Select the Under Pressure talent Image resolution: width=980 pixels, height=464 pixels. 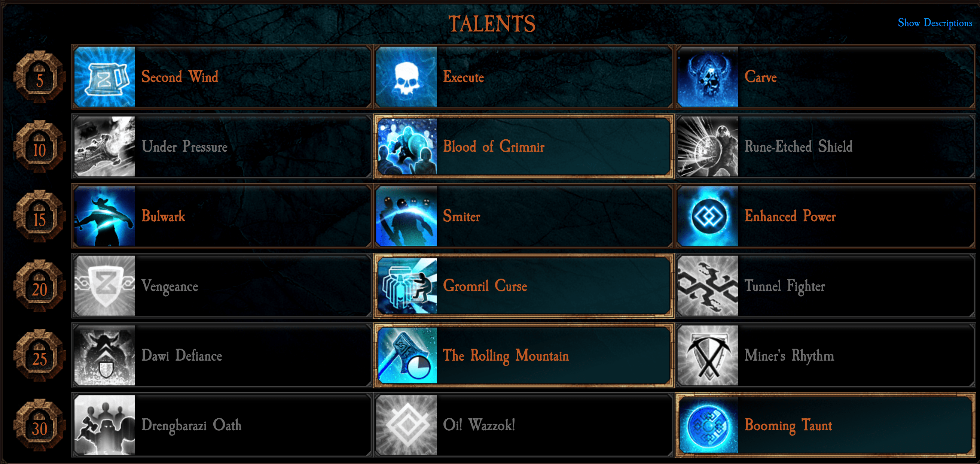coord(222,146)
